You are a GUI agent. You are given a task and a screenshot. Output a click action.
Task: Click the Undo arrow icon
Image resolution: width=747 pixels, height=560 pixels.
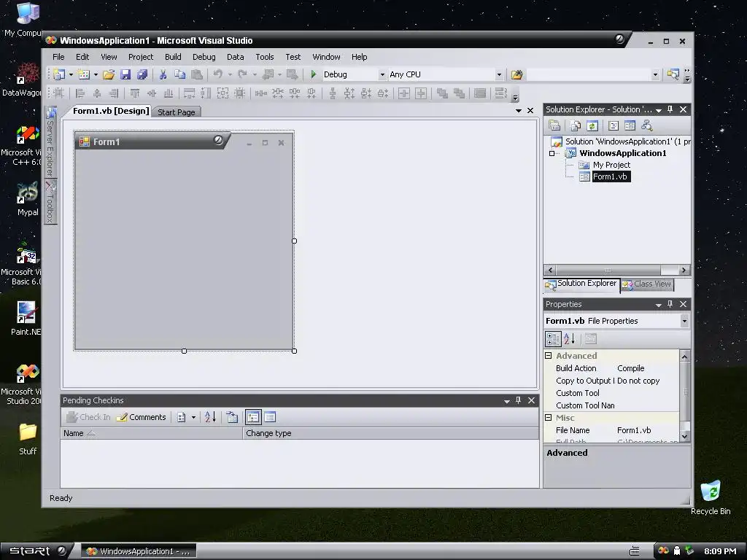click(x=217, y=74)
